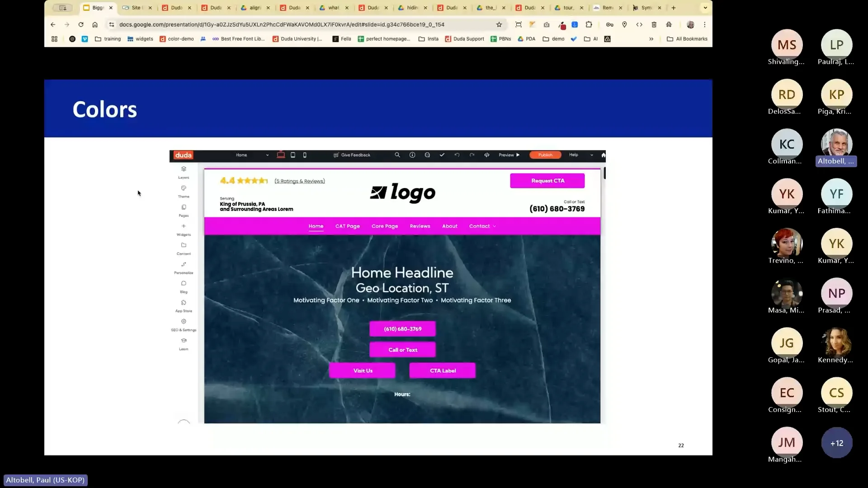Bookmark this page with the star icon
The width and height of the screenshot is (868, 488).
(x=499, y=24)
